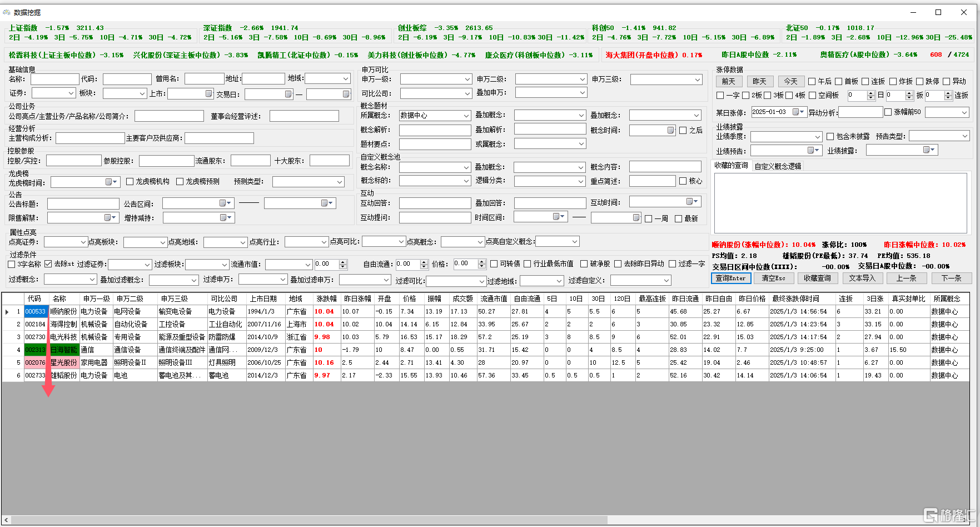Sort by the 涨跌幅 column header
980x527 pixels.
click(326, 299)
